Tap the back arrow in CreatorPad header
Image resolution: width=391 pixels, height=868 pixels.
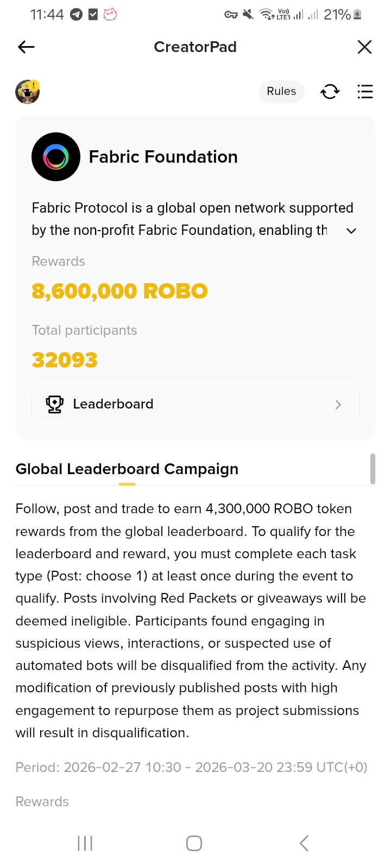26,47
